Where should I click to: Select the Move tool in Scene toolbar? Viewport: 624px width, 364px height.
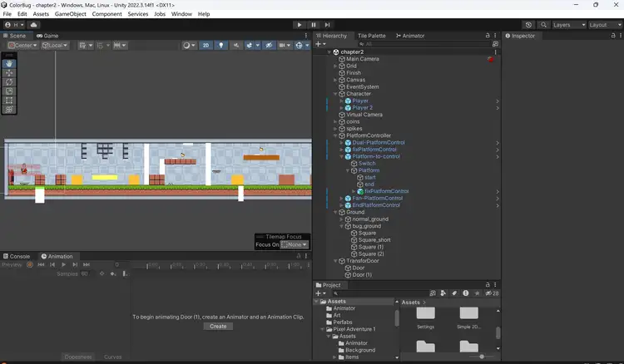[x=9, y=72]
